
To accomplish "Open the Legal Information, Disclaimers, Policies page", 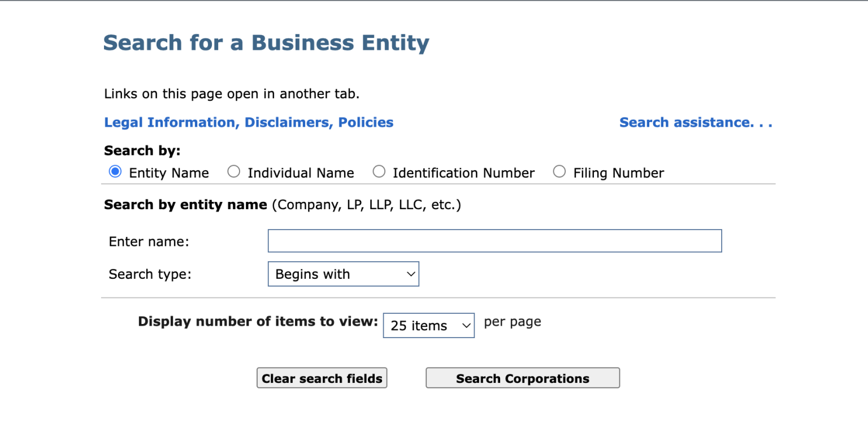I will (x=248, y=122).
